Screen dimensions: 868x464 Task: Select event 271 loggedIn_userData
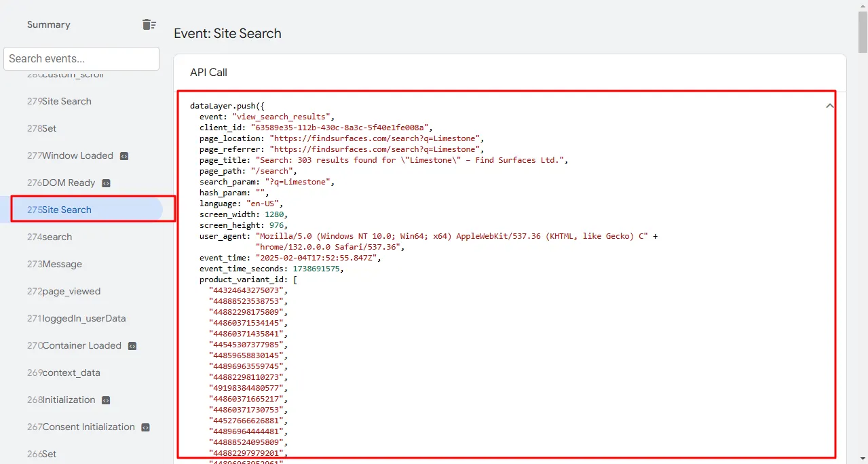tap(81, 318)
